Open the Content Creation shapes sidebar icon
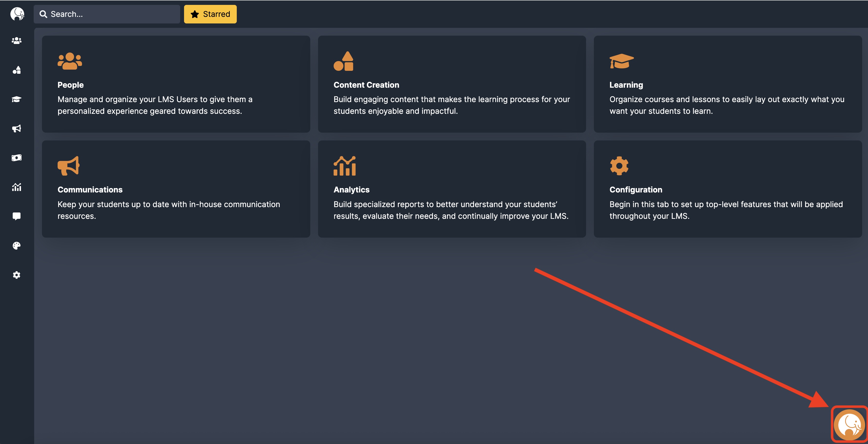Image resolution: width=868 pixels, height=444 pixels. 17,70
